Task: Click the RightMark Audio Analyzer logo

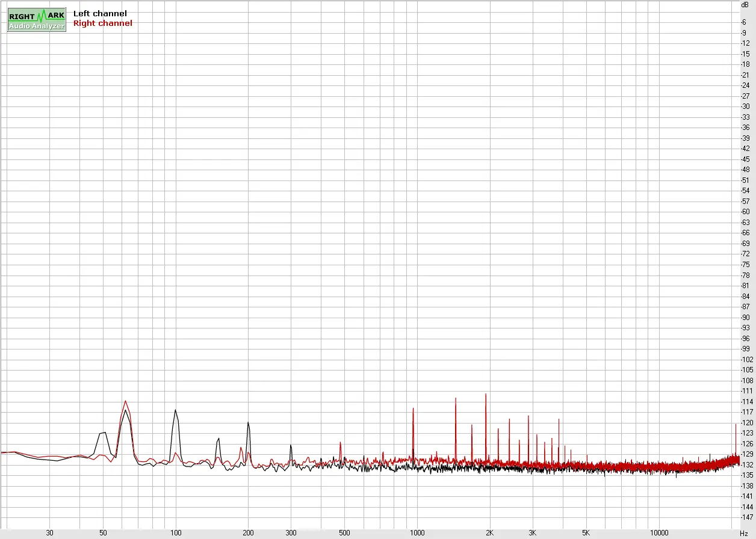Action: (37, 20)
